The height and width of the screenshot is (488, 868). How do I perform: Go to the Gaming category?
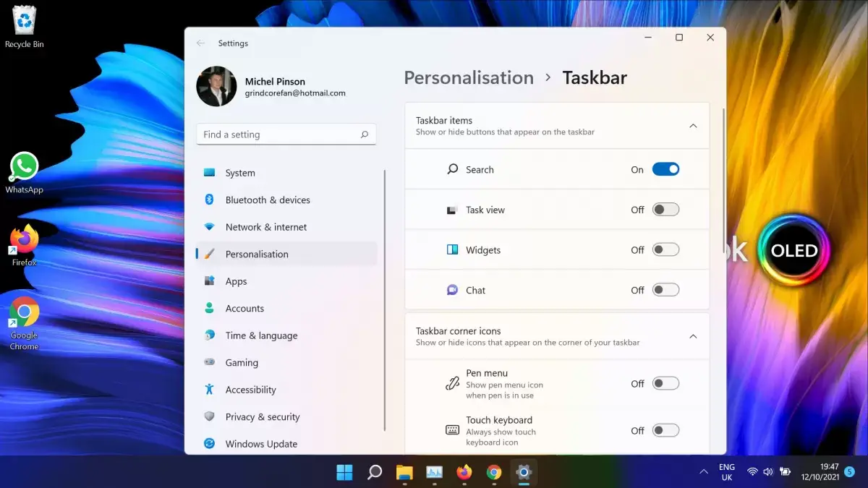pos(286,362)
